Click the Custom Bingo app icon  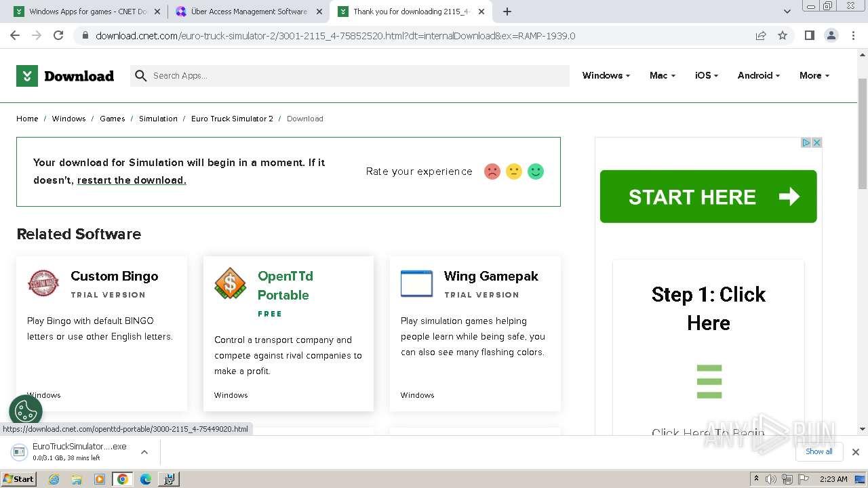[x=43, y=283]
